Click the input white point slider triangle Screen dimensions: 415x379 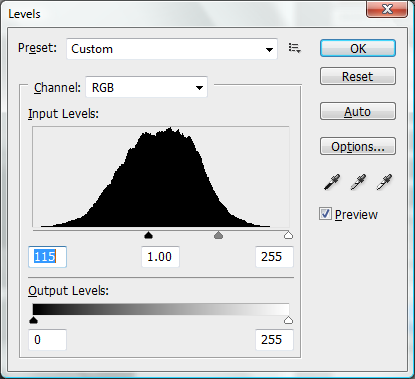pos(288,235)
